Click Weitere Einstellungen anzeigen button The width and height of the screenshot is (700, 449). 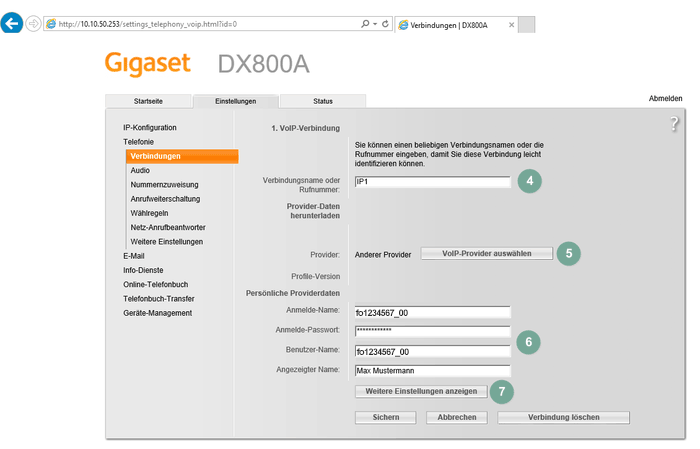tap(421, 391)
